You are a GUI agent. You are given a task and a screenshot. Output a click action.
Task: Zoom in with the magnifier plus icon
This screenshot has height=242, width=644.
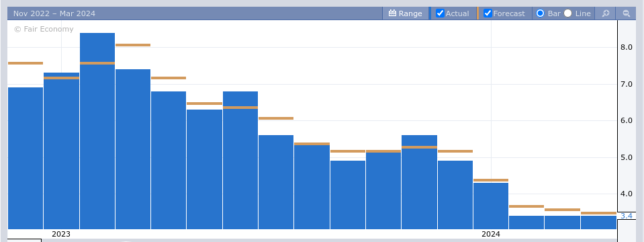pyautogui.click(x=606, y=13)
